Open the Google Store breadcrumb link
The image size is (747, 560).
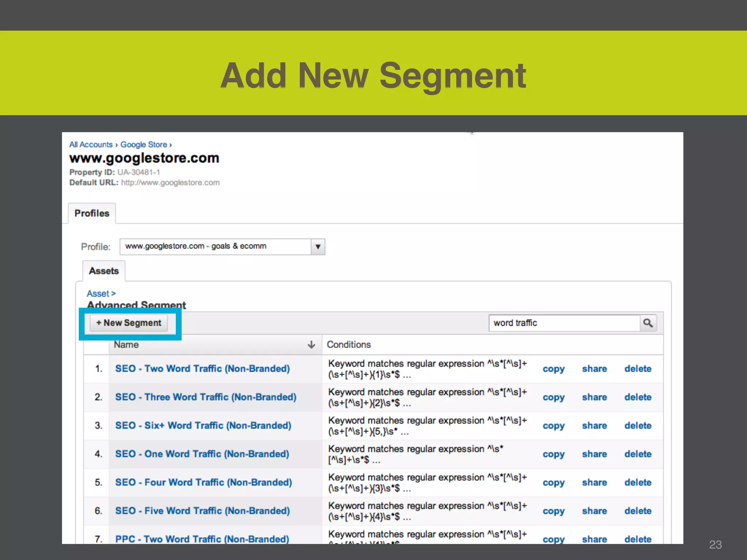[x=144, y=145]
